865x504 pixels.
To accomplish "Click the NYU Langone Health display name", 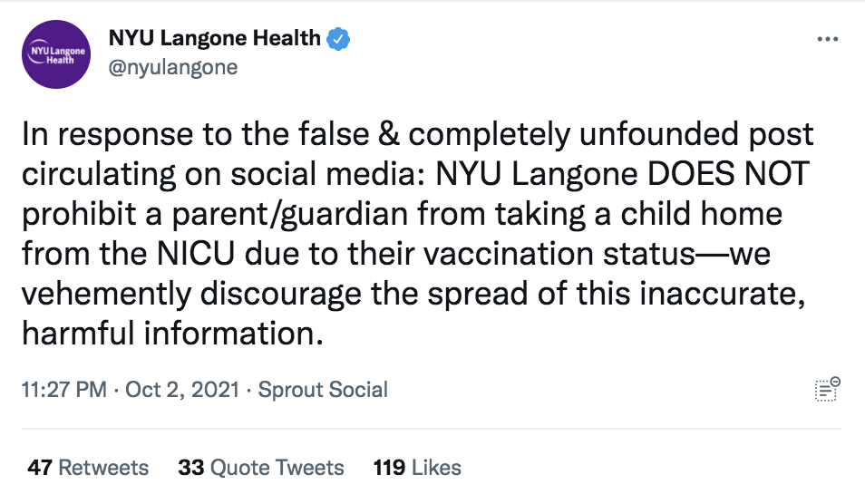I will click(x=214, y=39).
